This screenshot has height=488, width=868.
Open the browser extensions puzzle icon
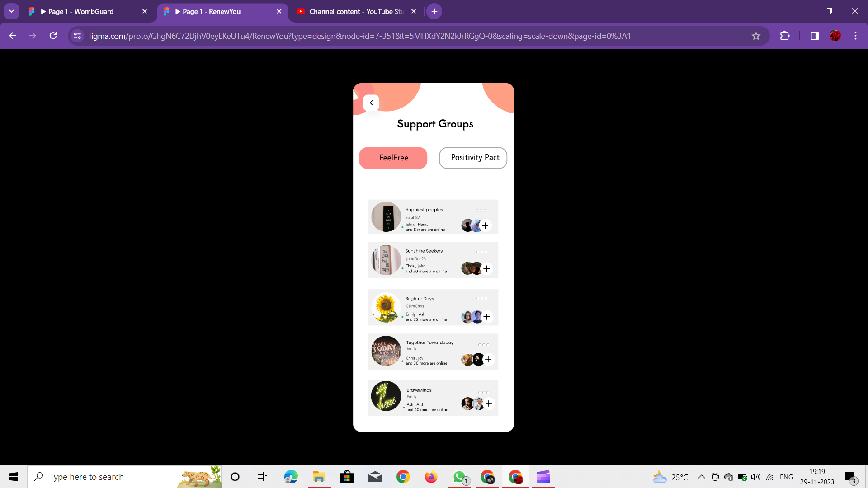(785, 36)
